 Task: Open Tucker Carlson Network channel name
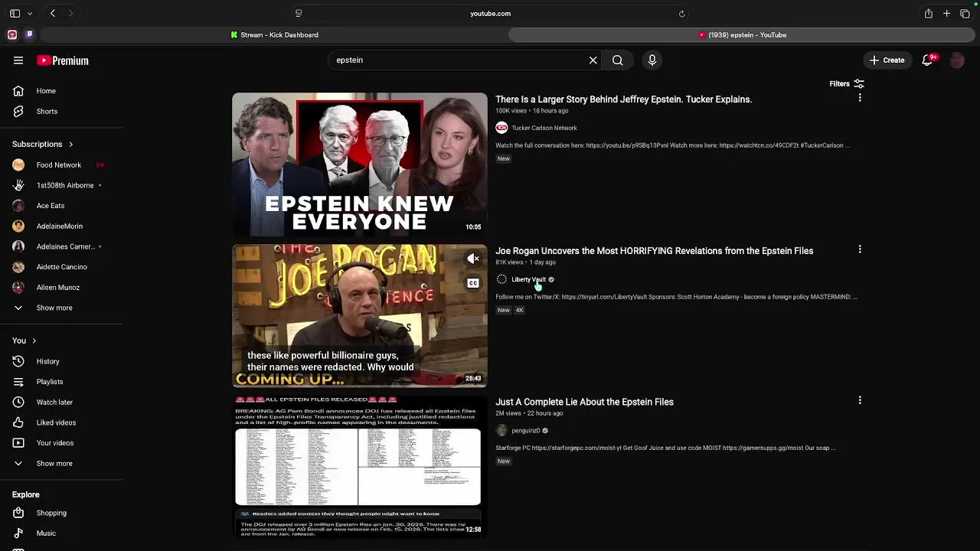(x=544, y=128)
